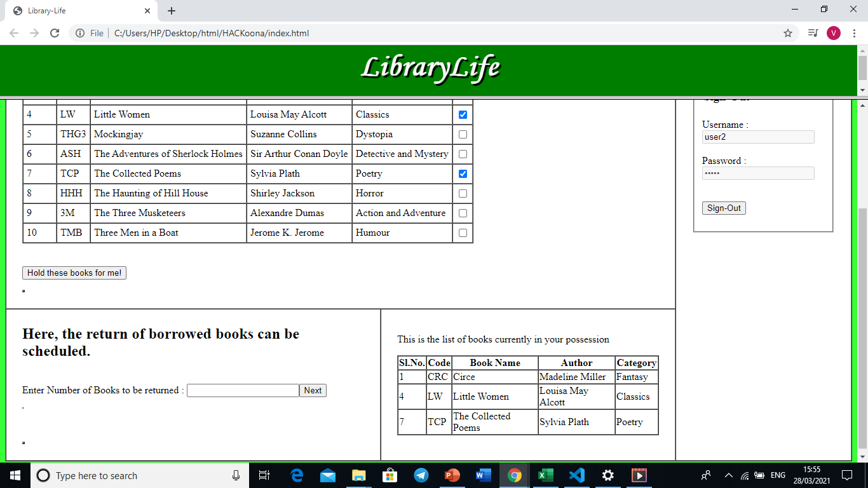
Task: Open a new browser tab
Action: [x=172, y=11]
